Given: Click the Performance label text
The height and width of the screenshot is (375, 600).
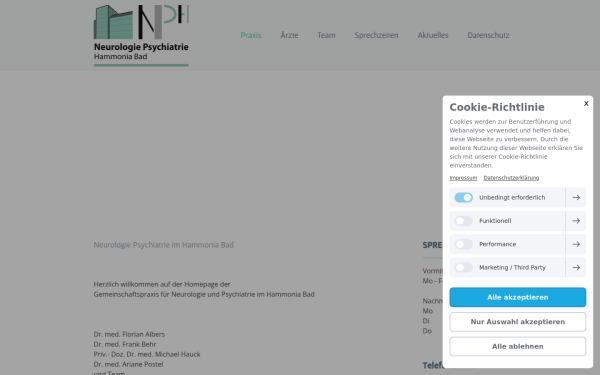Looking at the screenshot, I should click(497, 244).
